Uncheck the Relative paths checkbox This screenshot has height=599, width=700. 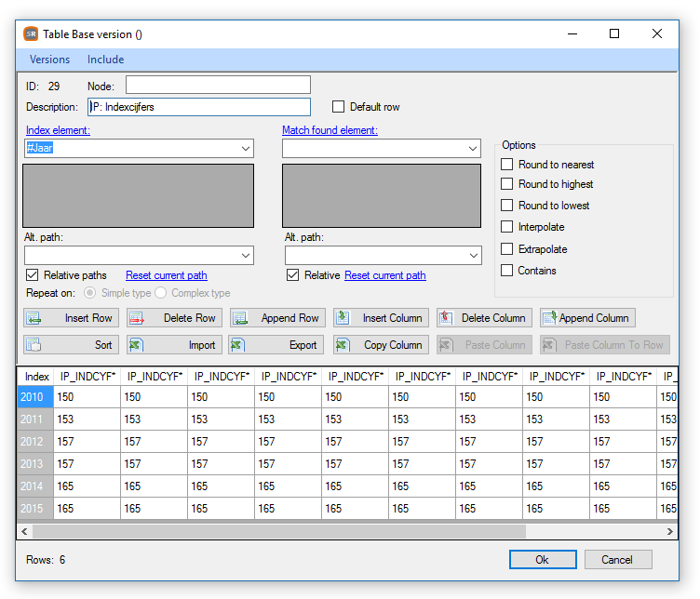(33, 275)
